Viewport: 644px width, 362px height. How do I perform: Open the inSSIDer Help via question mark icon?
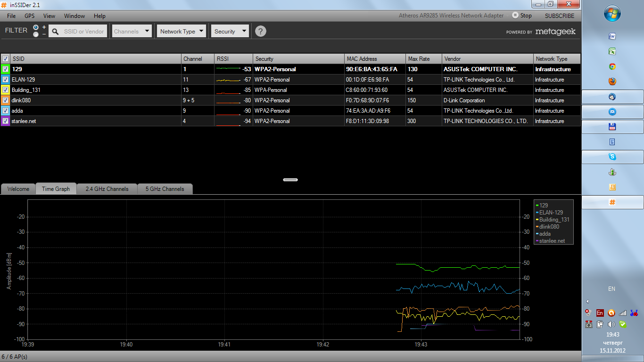coord(260,31)
